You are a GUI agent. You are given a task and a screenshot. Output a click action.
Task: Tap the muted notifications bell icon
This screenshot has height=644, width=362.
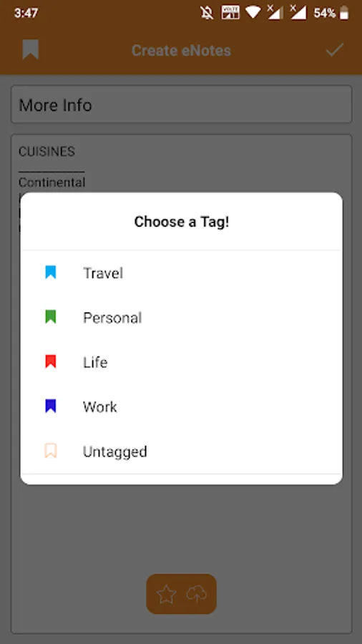(207, 13)
